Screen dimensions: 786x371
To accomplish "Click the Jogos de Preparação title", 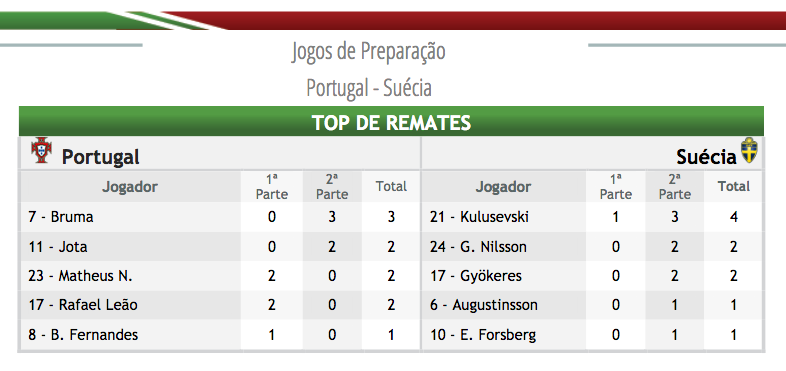I will coord(368,52).
